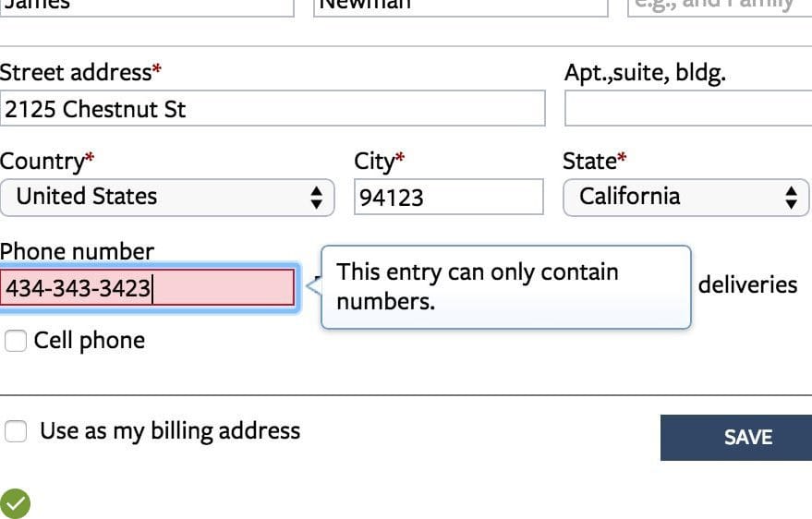Viewport: 812px width, 519px height.
Task: Open the Country dropdown showing United States
Action: tap(166, 197)
